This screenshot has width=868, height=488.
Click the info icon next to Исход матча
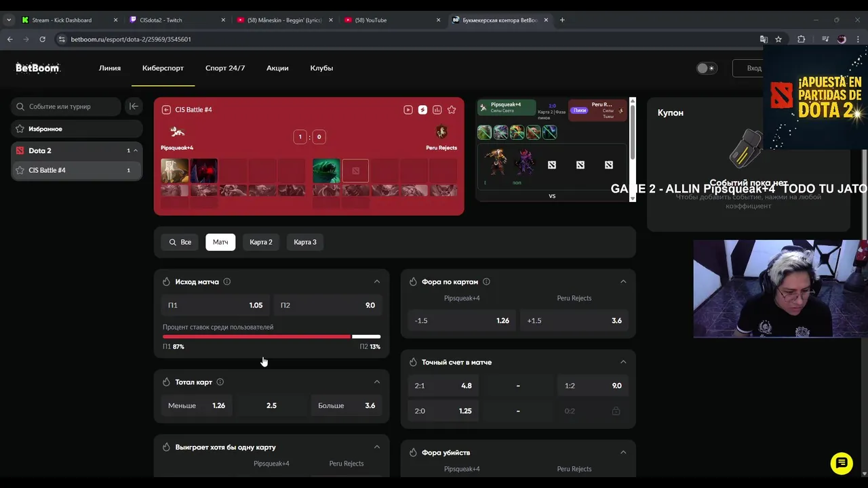coord(227,282)
